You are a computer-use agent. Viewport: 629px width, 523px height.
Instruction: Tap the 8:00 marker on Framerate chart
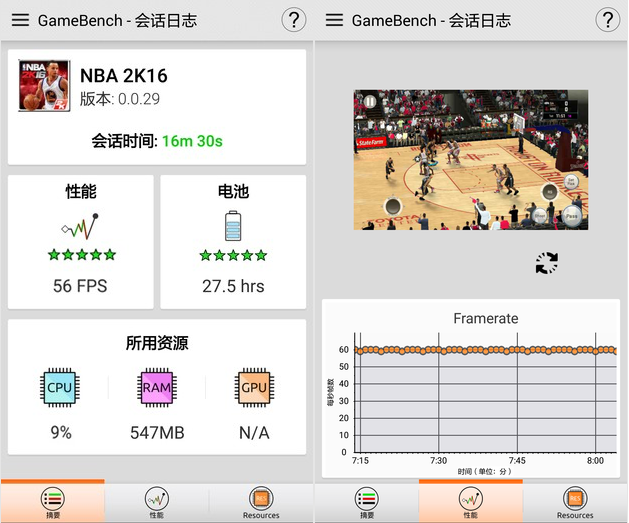[595, 460]
